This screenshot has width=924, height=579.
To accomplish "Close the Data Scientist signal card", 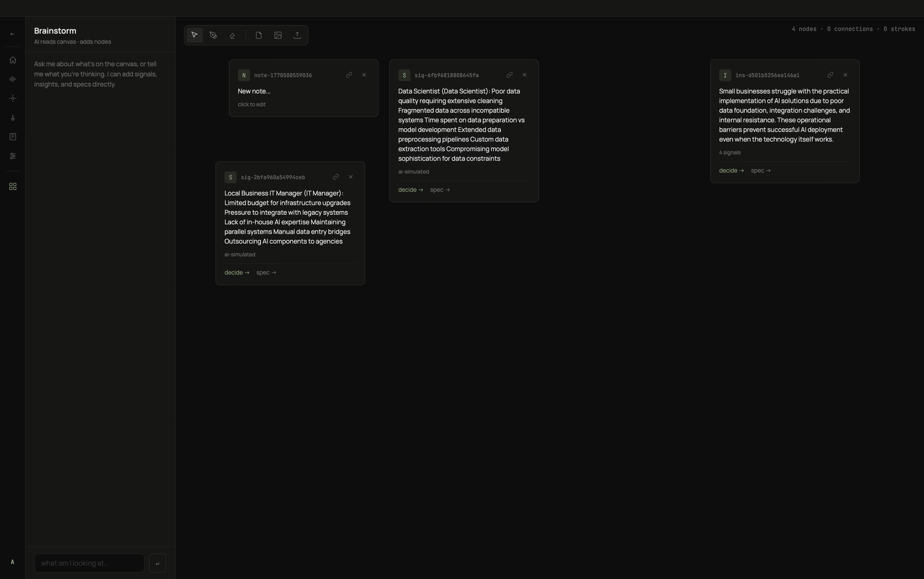I will pos(524,75).
